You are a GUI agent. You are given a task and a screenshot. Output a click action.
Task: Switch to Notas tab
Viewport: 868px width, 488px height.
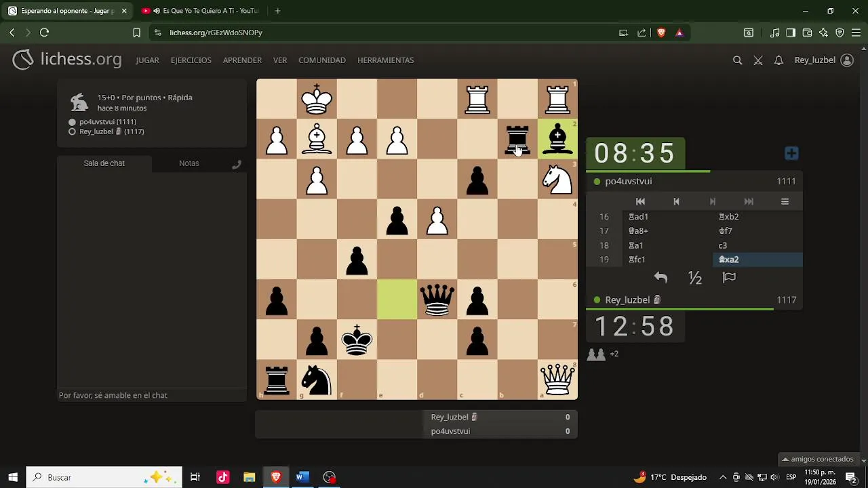point(189,163)
